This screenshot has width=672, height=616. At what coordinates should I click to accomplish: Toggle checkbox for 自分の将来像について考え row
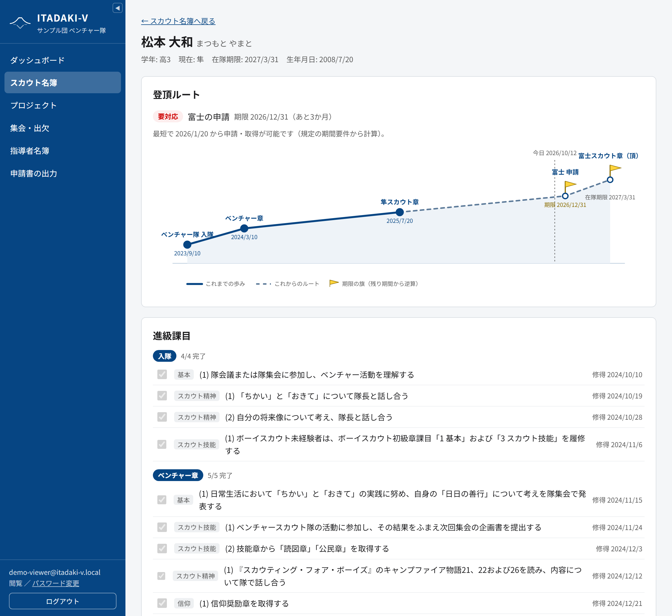click(162, 417)
